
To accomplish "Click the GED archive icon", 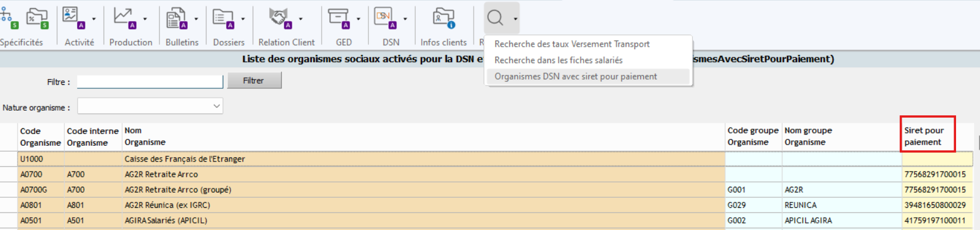I will click(x=339, y=18).
